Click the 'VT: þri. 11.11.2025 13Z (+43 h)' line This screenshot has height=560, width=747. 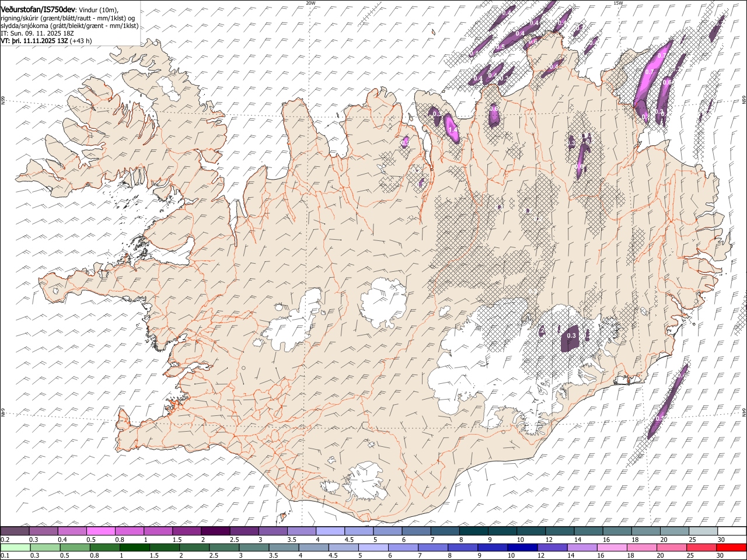click(x=46, y=41)
